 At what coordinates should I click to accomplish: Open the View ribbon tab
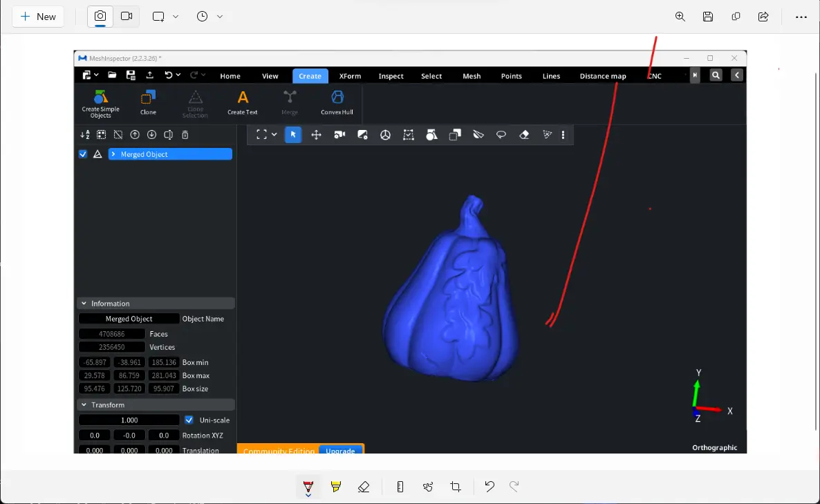[x=270, y=76]
